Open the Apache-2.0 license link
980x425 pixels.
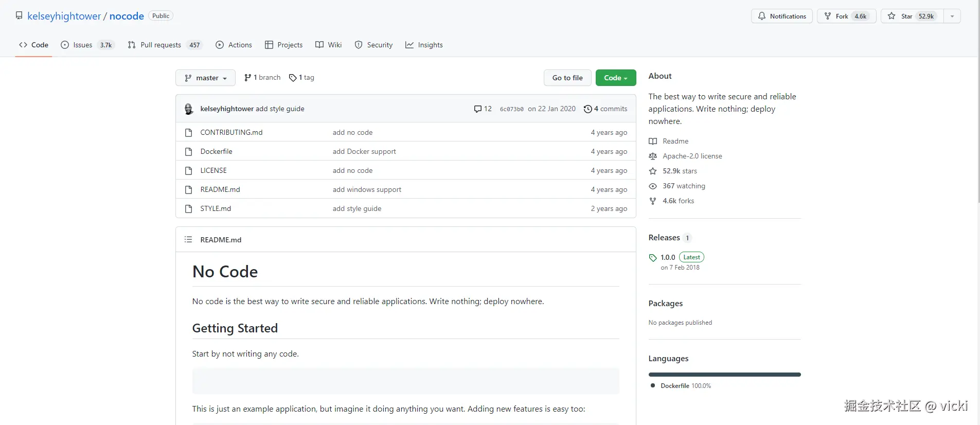(692, 156)
